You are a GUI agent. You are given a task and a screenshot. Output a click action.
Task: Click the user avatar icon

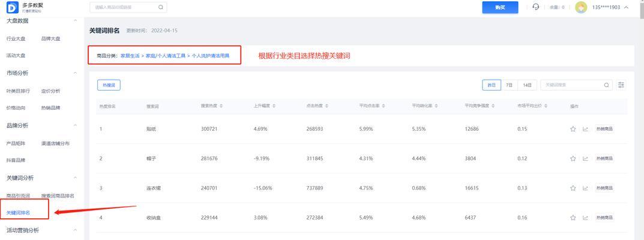[580, 7]
